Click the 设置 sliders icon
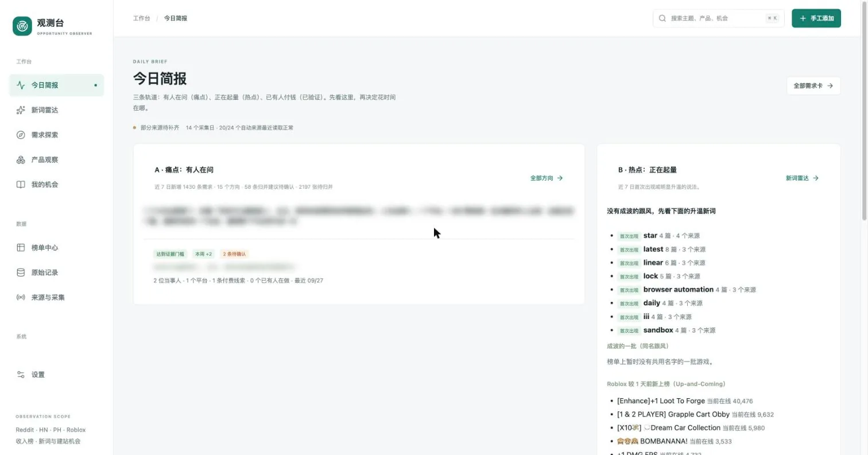The width and height of the screenshot is (868, 455). 21,375
